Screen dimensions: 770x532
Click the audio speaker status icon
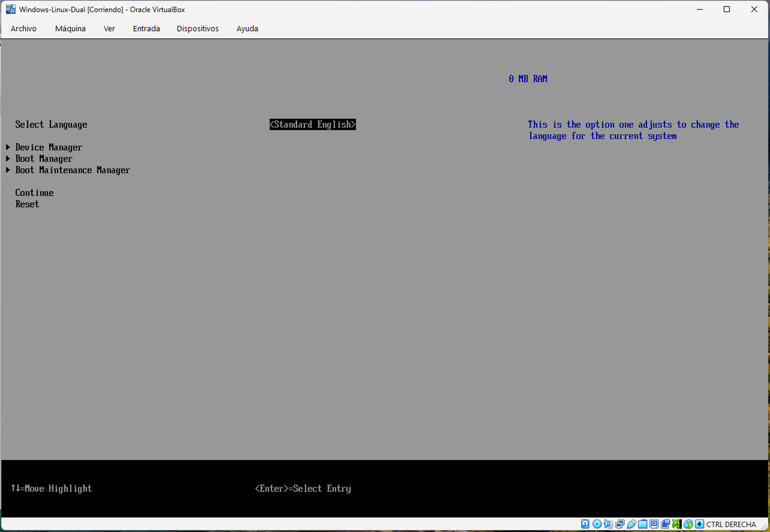(608, 524)
